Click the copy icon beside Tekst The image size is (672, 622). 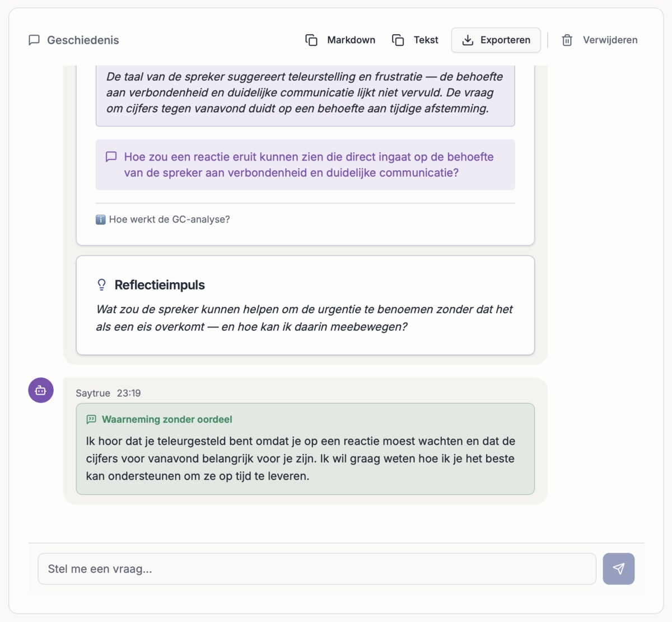(x=398, y=40)
